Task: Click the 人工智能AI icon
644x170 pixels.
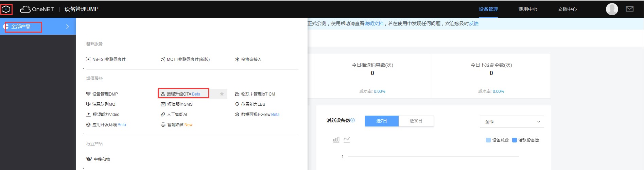Action: (163, 115)
